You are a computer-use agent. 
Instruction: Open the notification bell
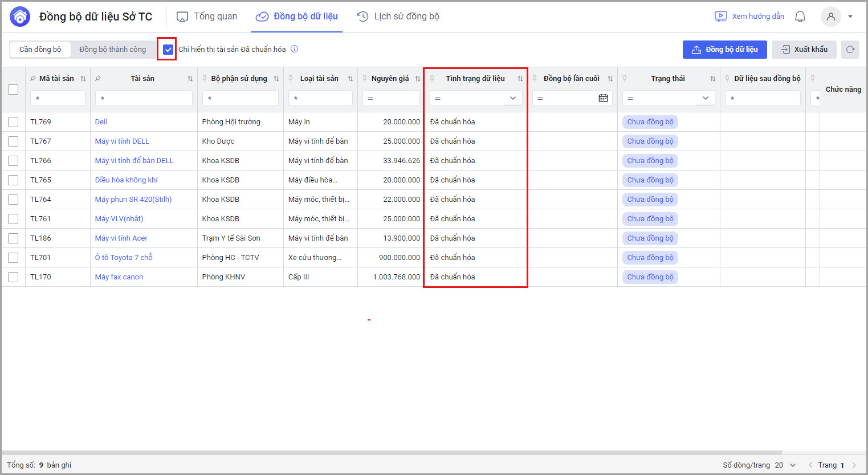800,17
